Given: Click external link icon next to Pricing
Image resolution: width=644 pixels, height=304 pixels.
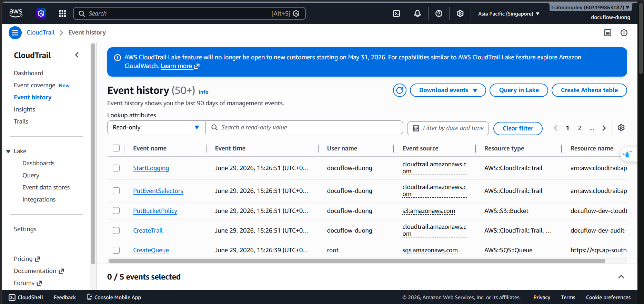Looking at the screenshot, I should 38,259.
